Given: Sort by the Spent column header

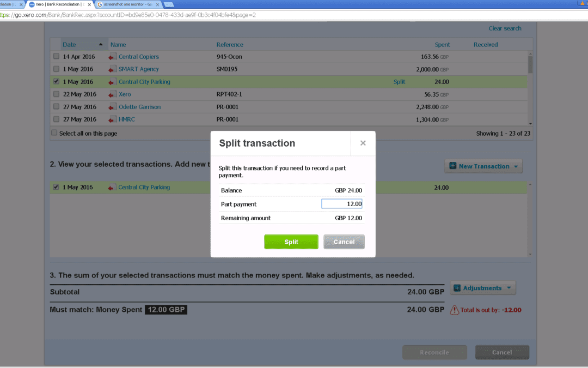Looking at the screenshot, I should click(442, 44).
